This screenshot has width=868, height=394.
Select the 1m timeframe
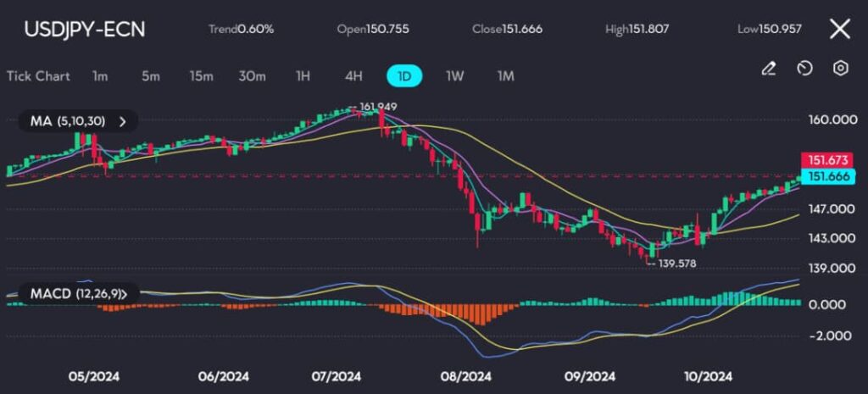(x=100, y=76)
